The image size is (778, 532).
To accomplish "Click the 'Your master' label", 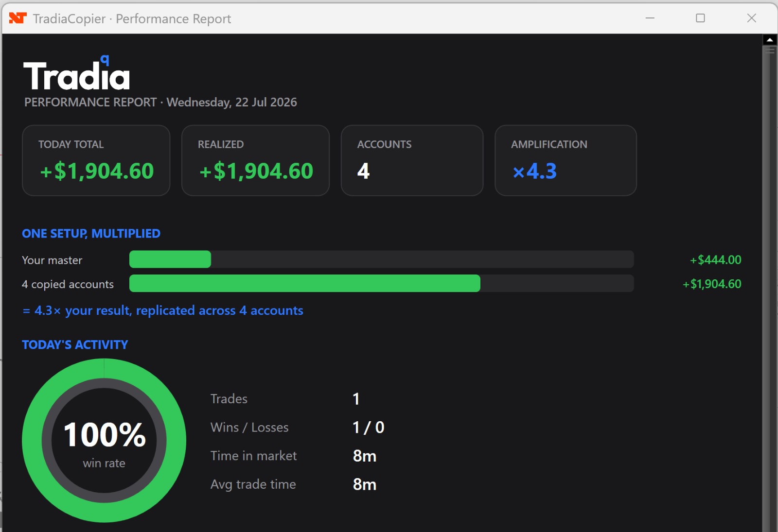I will coord(52,260).
